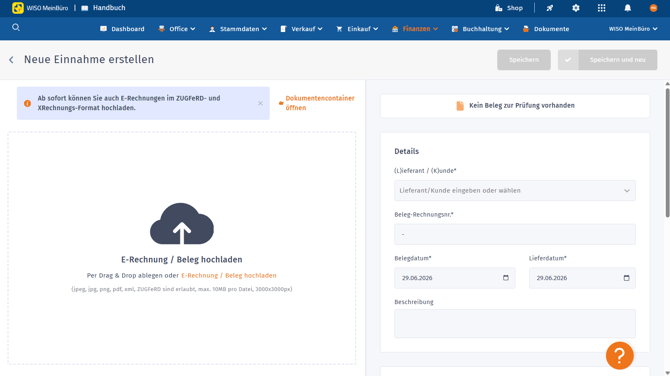Expand the Buchhaltung menu

tap(480, 29)
